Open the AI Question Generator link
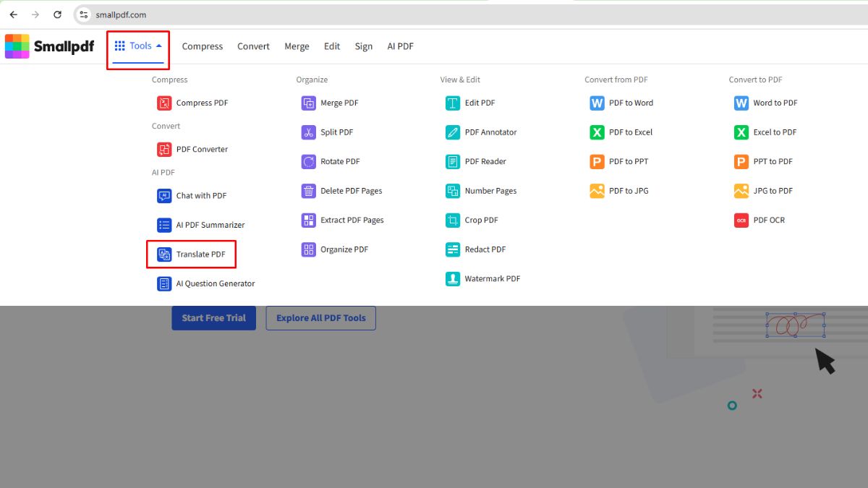 [x=216, y=283]
